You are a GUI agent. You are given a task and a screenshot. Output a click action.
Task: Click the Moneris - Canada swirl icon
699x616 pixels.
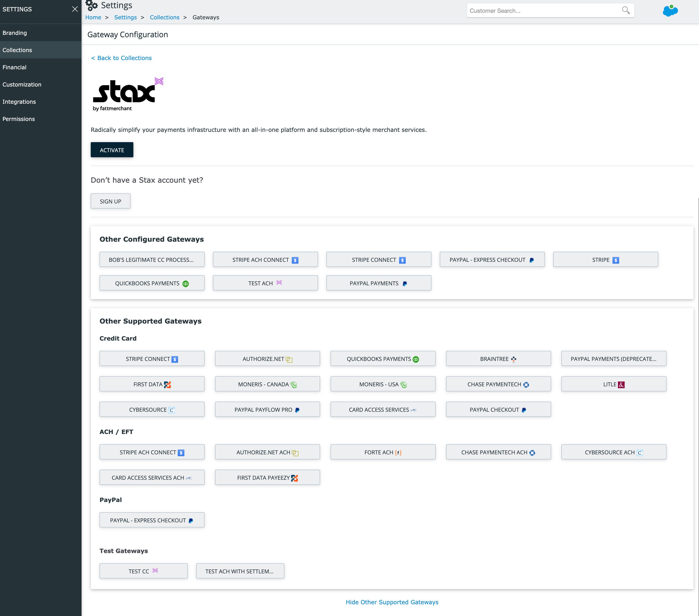(x=294, y=385)
